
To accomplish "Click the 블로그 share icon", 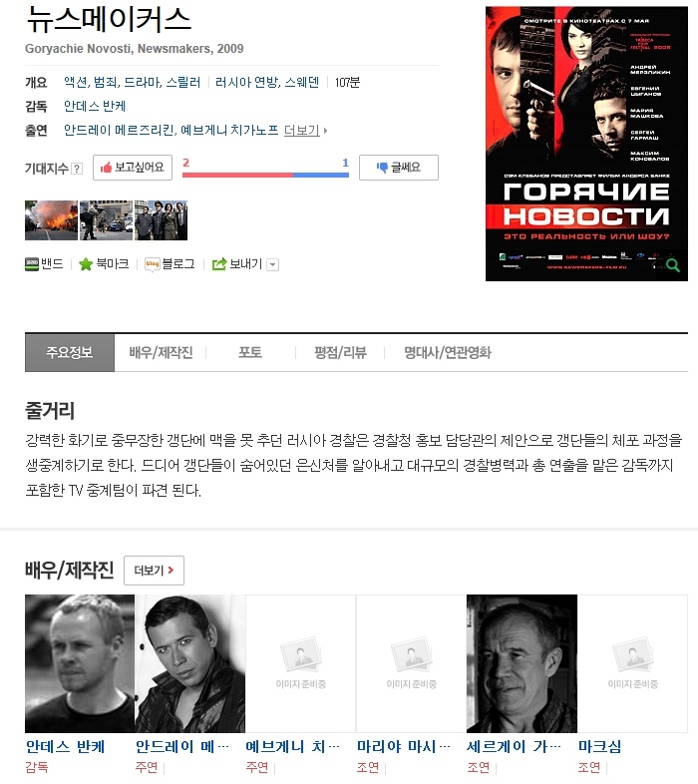I will click(x=152, y=264).
